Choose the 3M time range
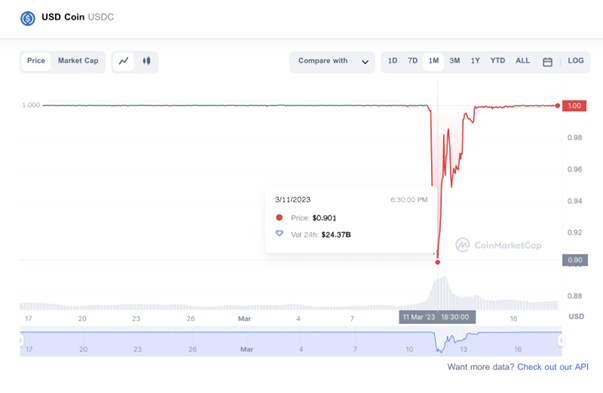 point(455,61)
